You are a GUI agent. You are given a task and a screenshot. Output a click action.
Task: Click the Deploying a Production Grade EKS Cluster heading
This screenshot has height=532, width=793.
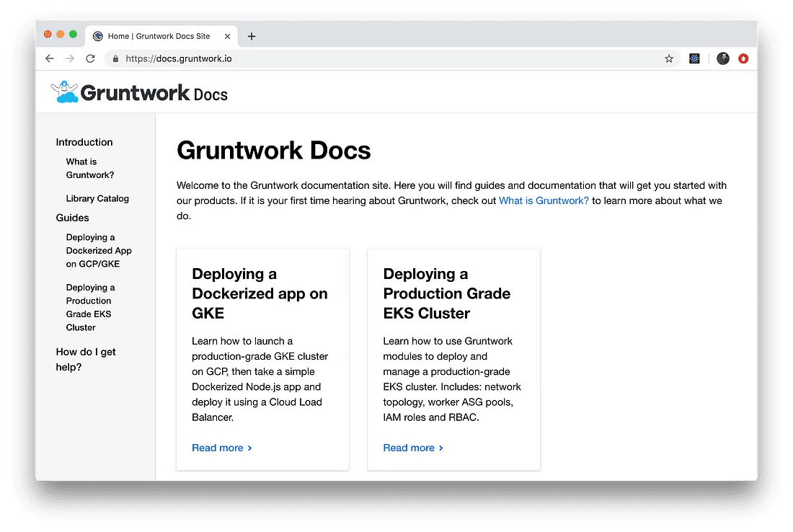click(446, 293)
